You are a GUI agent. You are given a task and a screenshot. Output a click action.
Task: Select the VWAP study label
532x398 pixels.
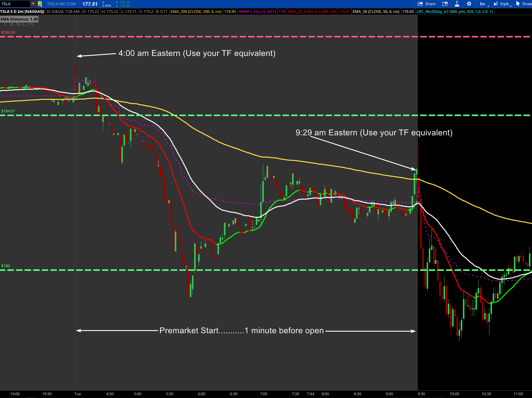pyautogui.click(x=257, y=12)
